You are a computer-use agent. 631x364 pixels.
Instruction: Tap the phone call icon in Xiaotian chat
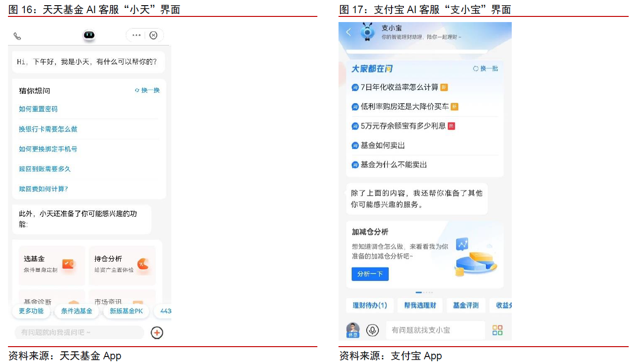point(17,36)
